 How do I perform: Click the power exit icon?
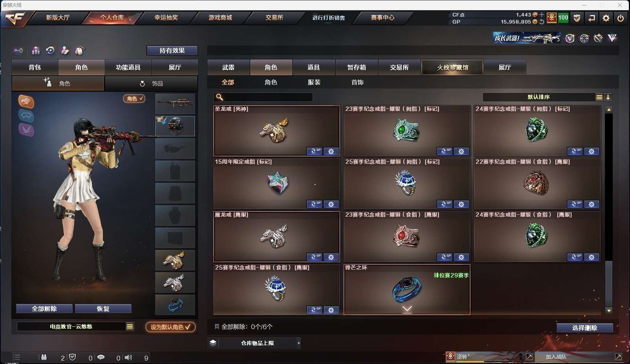(621, 18)
